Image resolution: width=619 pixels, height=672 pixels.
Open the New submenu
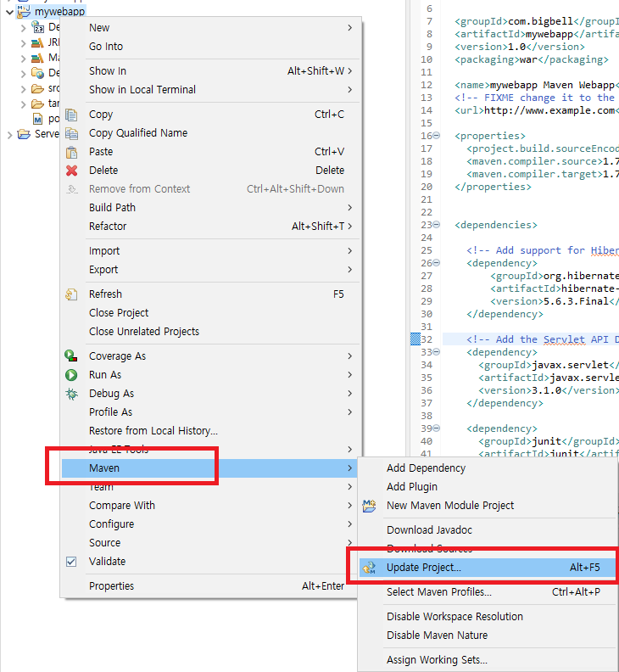[x=210, y=28]
